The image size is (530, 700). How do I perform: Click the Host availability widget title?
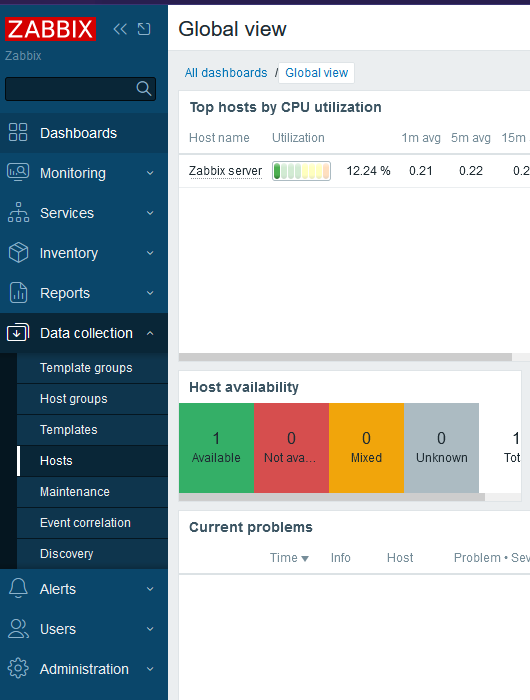click(244, 388)
